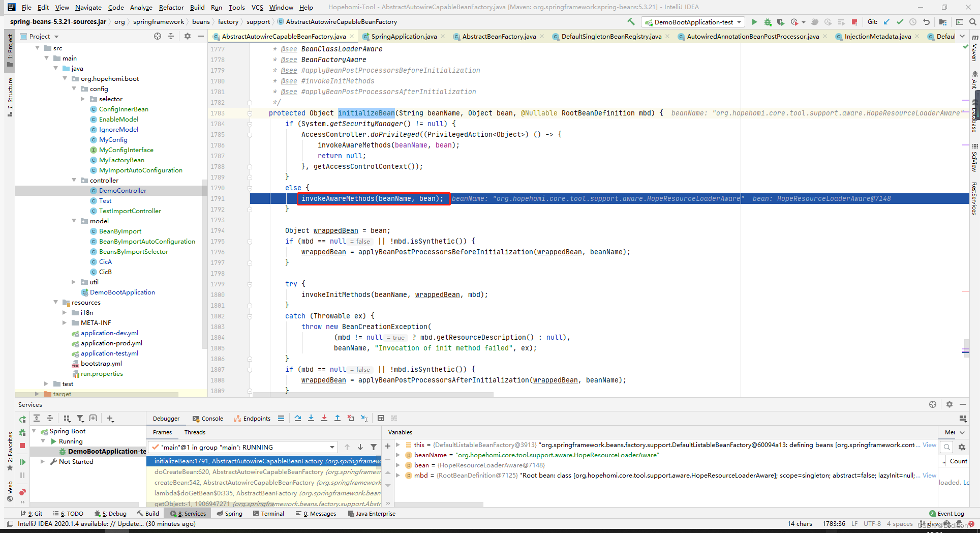Click Run to Cursor icon in debugger

364,418
